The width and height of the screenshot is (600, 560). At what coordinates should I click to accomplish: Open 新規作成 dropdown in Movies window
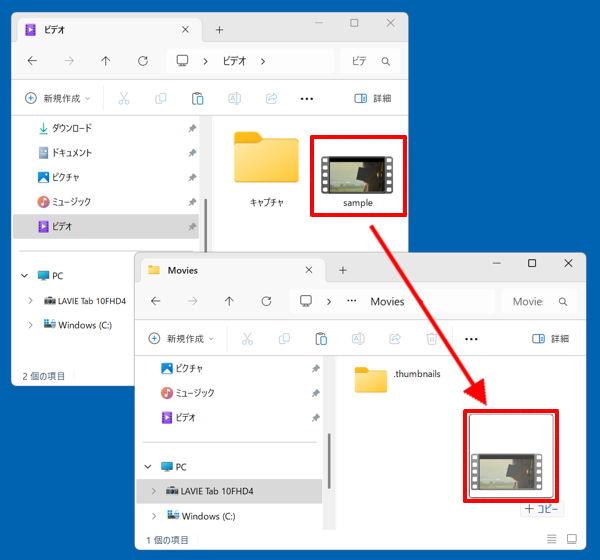(x=181, y=338)
